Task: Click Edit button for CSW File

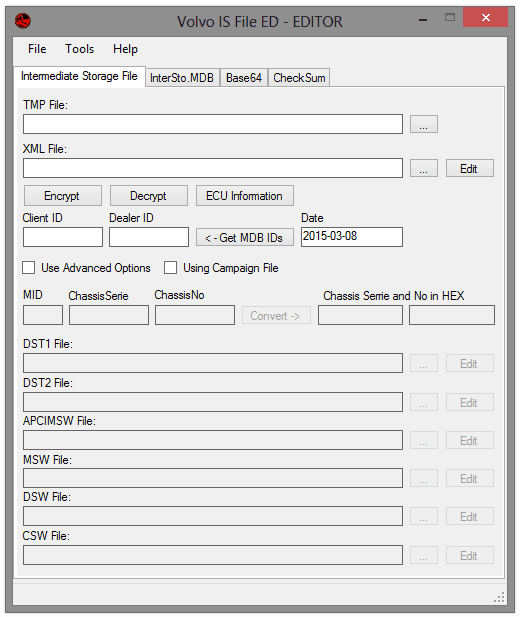Action: pyautogui.click(x=469, y=555)
